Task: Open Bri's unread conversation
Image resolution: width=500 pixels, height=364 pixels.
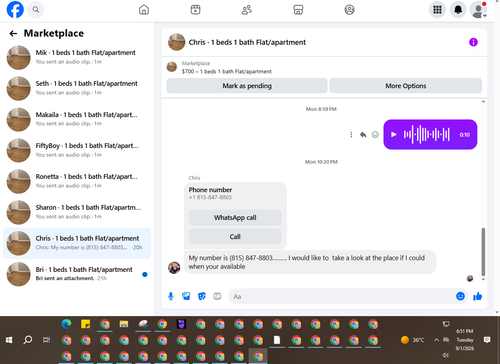Action: pos(77,274)
